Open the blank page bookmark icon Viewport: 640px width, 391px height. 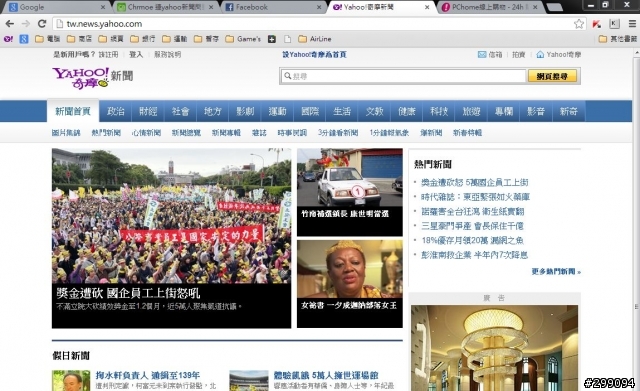click(x=287, y=39)
